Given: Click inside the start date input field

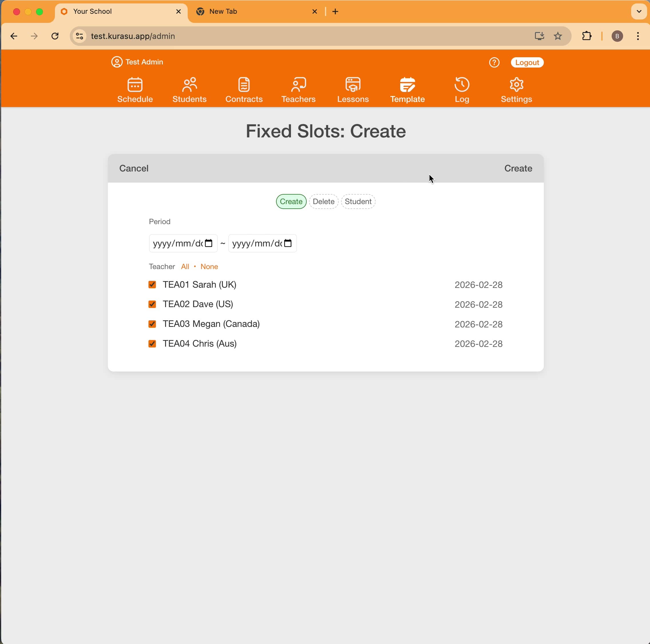Looking at the screenshot, I should click(177, 243).
